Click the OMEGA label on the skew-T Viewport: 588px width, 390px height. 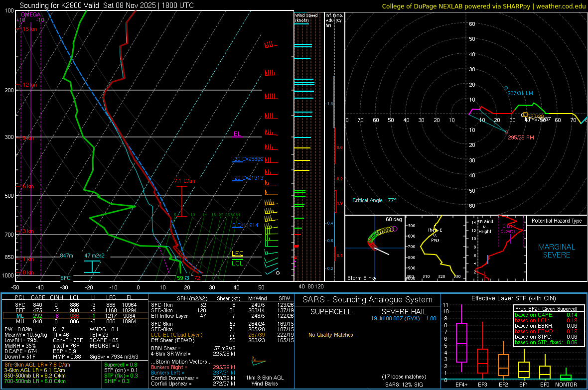(x=30, y=14)
